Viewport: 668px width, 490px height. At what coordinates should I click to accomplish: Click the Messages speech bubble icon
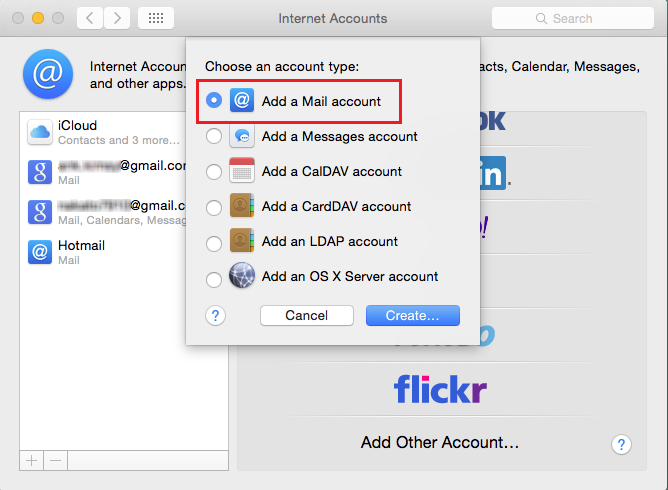coord(242,136)
